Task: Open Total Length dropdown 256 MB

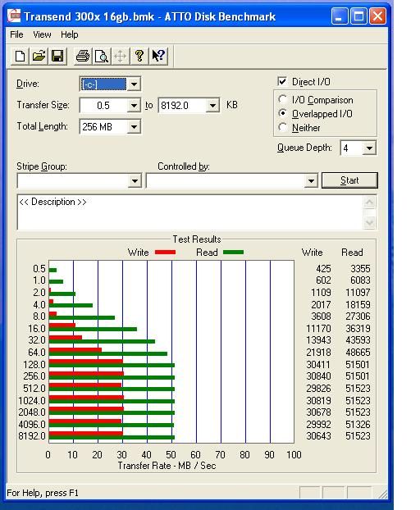Action: click(x=134, y=127)
